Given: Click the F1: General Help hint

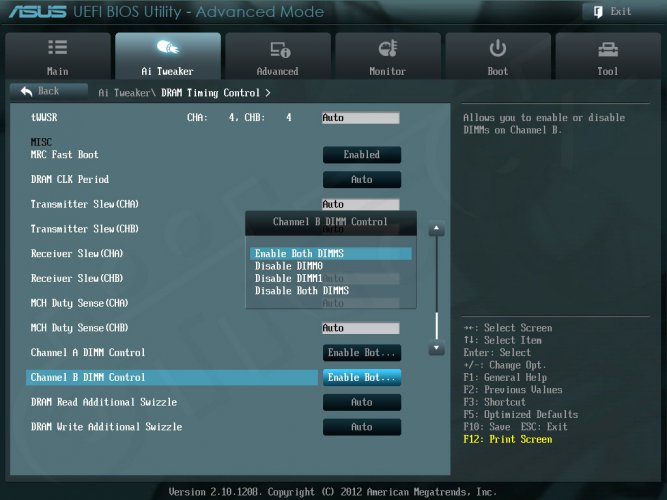Looking at the screenshot, I should (x=505, y=377).
